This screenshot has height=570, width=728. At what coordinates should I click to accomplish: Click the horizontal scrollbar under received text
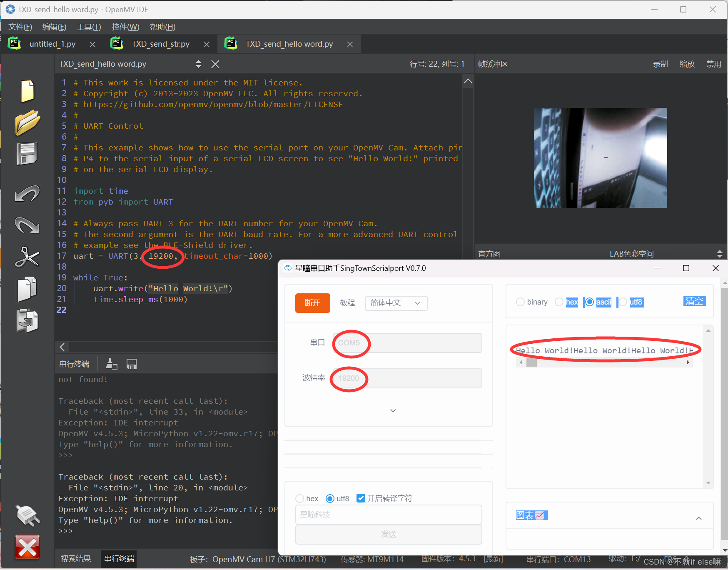point(604,362)
